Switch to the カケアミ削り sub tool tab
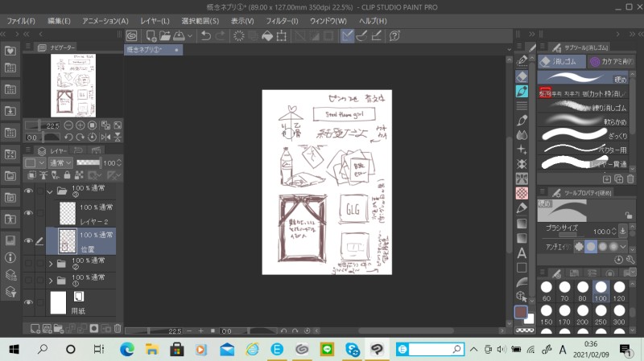 coord(612,62)
